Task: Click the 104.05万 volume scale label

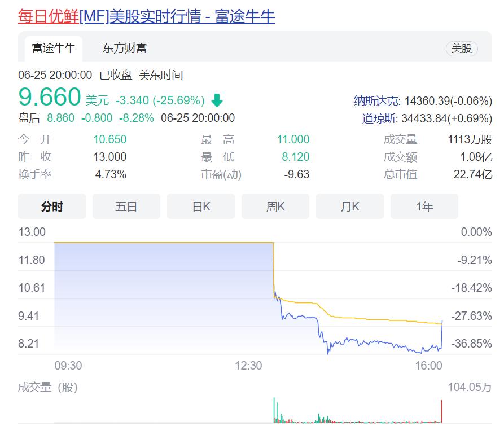Action: coord(470,387)
